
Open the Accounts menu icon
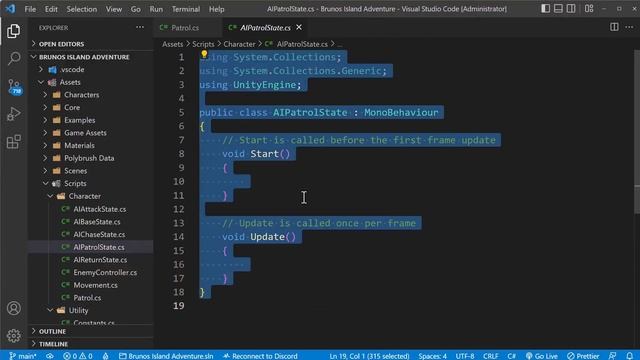coord(13,308)
